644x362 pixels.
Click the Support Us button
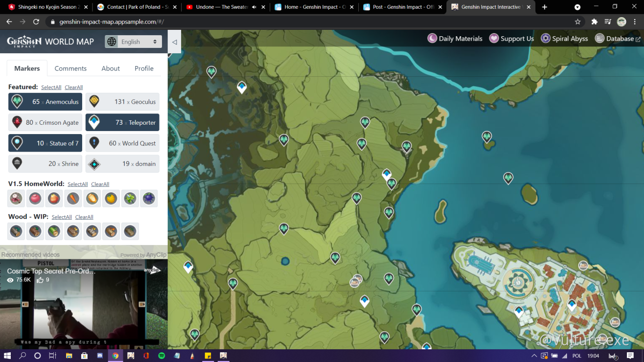(x=511, y=39)
